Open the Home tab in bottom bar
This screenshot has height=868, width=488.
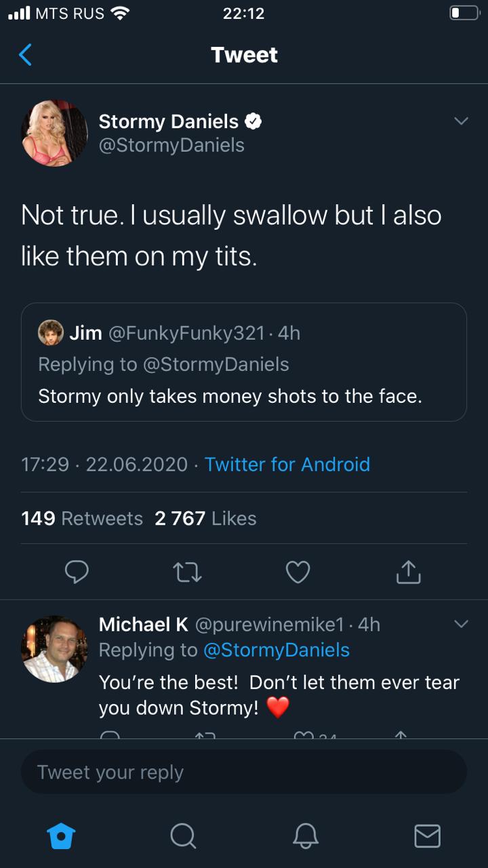pos(61,836)
